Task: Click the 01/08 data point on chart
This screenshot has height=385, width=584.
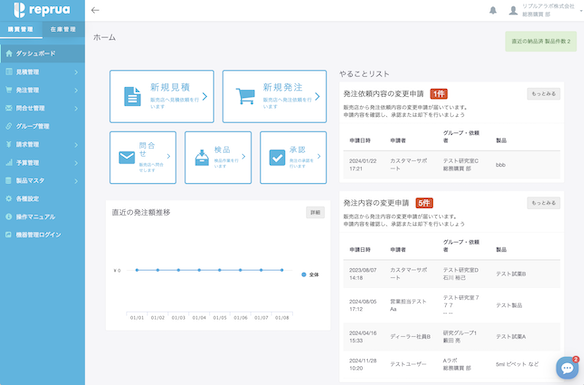Action: coord(282,270)
